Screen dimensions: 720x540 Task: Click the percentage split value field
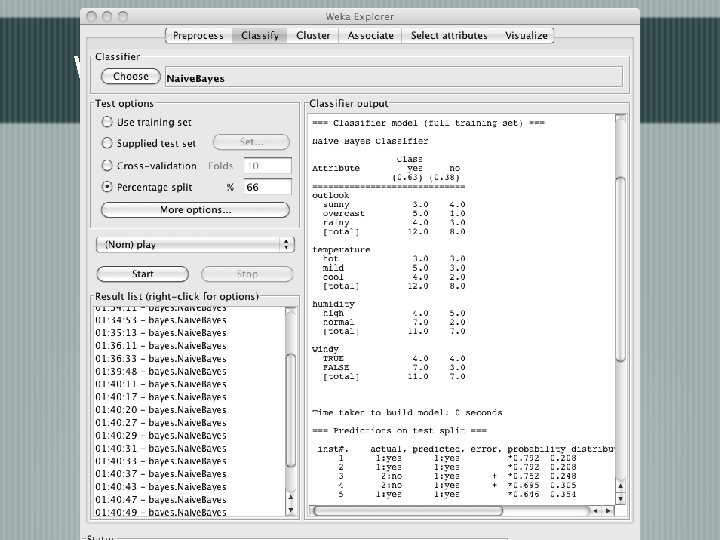pos(266,187)
